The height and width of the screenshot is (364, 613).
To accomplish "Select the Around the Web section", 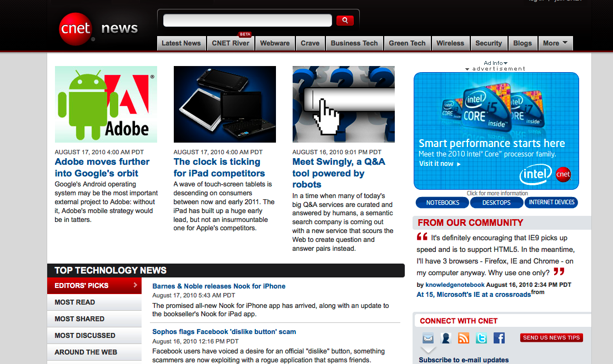I will tap(94, 352).
